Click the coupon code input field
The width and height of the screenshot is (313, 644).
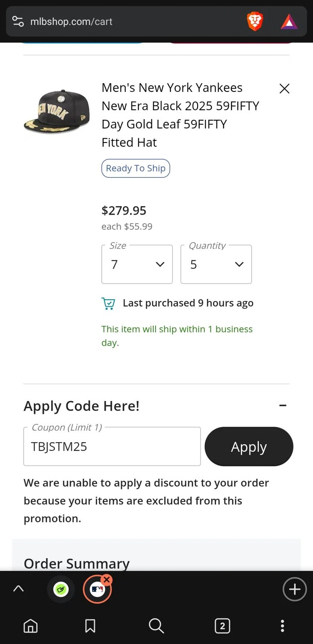tap(112, 447)
